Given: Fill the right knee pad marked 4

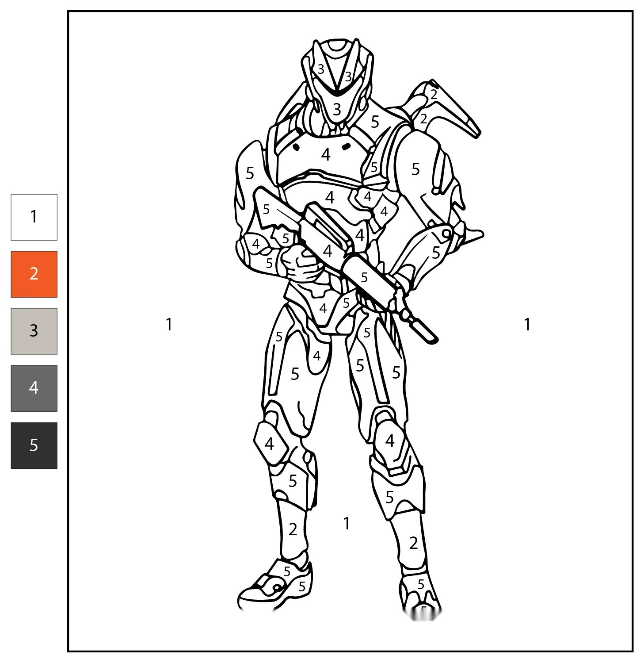Looking at the screenshot, I should [389, 441].
